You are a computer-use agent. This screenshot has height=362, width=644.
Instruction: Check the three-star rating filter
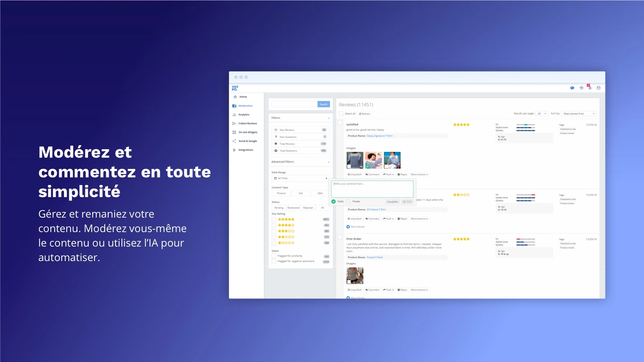click(x=274, y=231)
